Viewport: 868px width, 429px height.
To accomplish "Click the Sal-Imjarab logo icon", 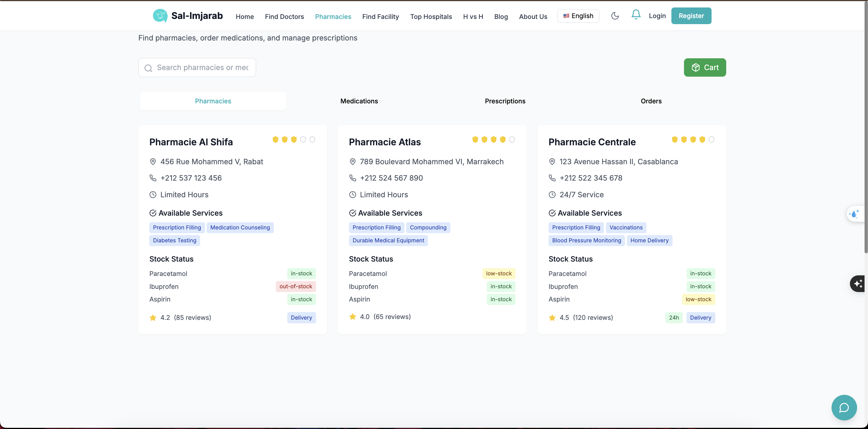I will pos(160,16).
